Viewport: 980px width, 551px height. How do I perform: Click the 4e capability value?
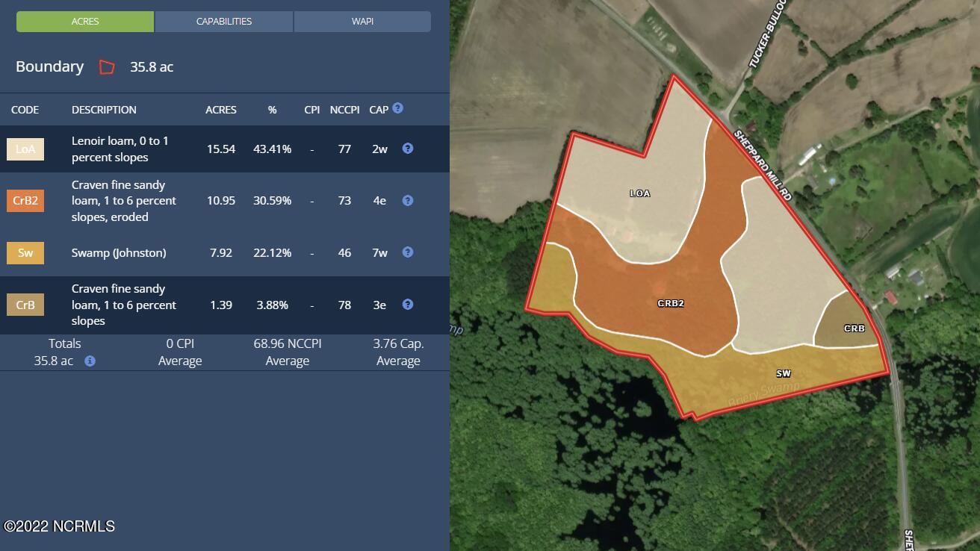click(379, 200)
